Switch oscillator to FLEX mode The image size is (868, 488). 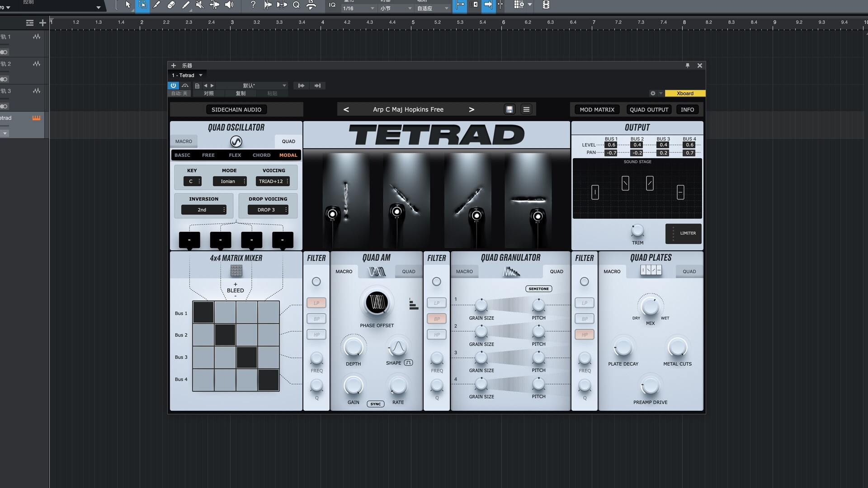235,155
